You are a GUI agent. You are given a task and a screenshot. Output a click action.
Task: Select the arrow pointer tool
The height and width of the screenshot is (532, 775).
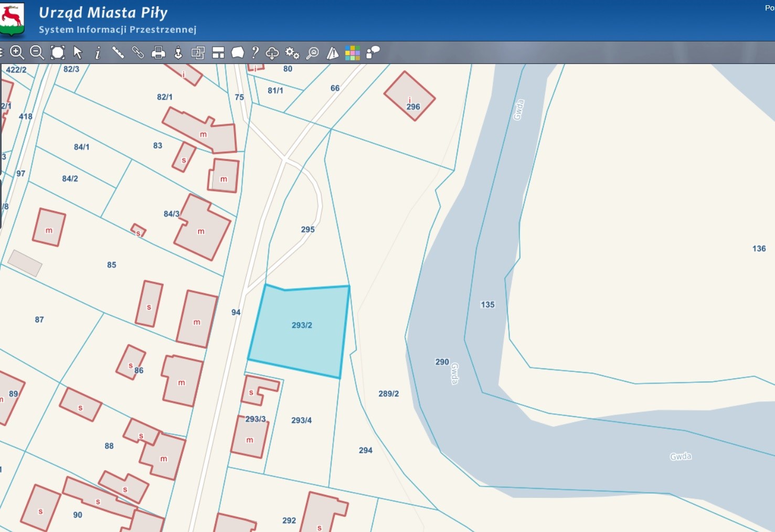[78, 52]
